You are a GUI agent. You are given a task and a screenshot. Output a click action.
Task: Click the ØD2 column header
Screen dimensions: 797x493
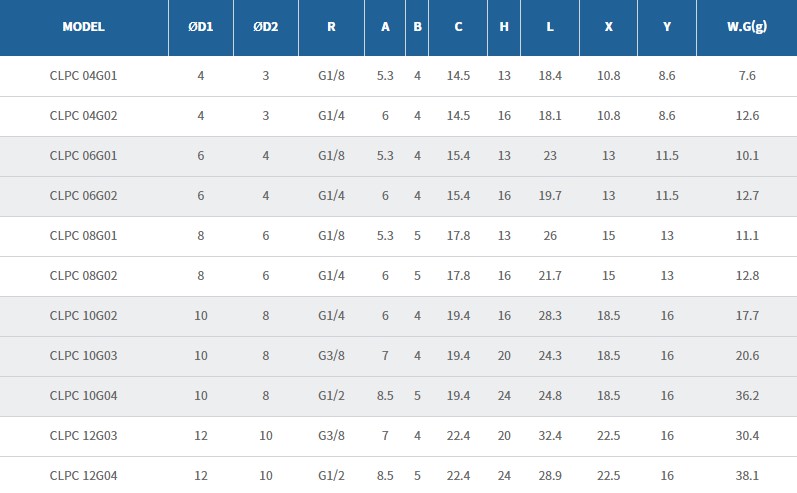click(x=265, y=27)
